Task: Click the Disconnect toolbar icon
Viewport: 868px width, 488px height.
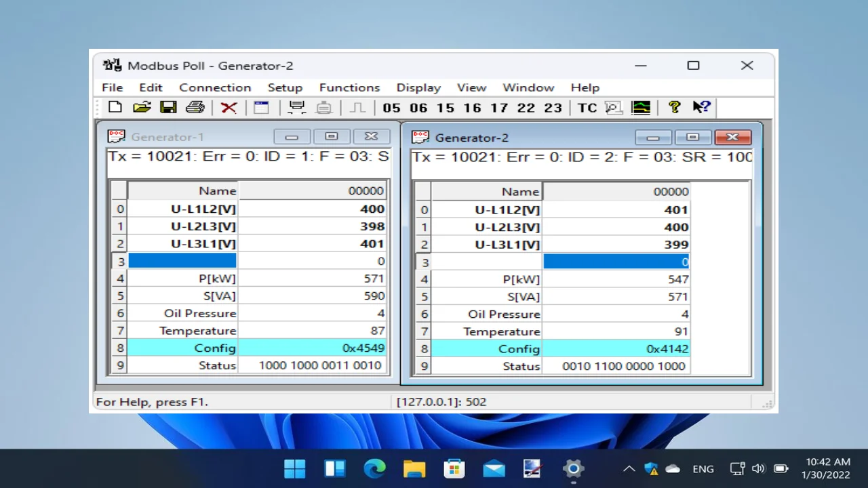Action: coord(324,107)
